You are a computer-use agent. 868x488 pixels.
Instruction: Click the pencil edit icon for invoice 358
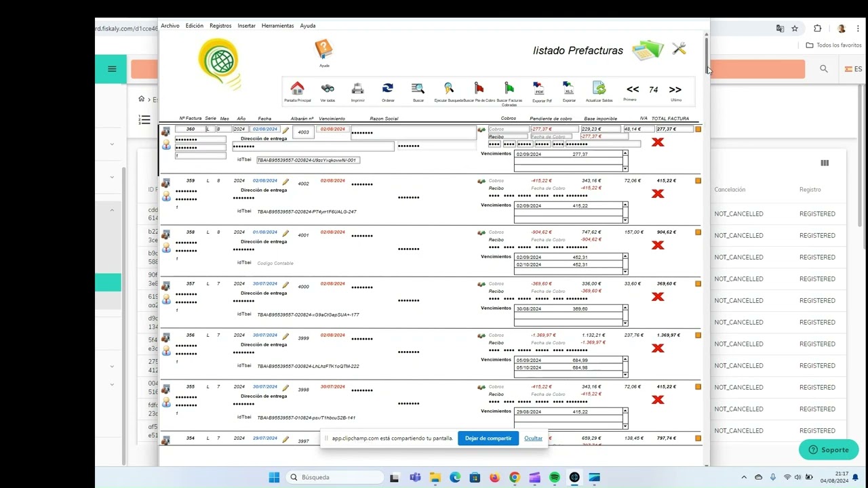click(x=285, y=233)
